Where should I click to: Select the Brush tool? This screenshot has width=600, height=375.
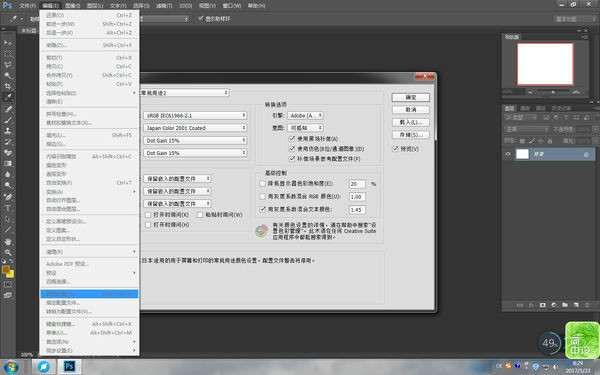(x=8, y=120)
